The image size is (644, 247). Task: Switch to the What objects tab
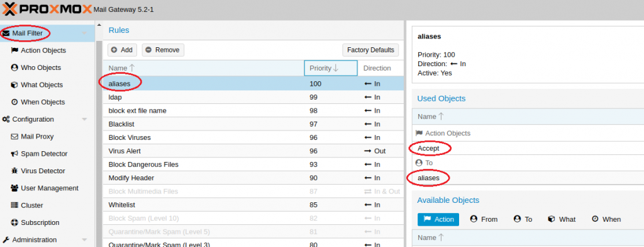click(562, 219)
